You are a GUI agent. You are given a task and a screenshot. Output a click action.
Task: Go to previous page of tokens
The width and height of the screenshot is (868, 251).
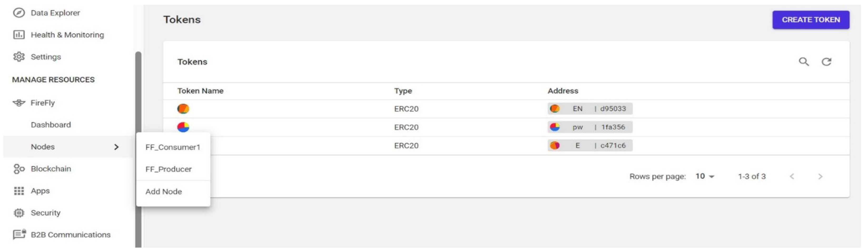click(x=792, y=176)
